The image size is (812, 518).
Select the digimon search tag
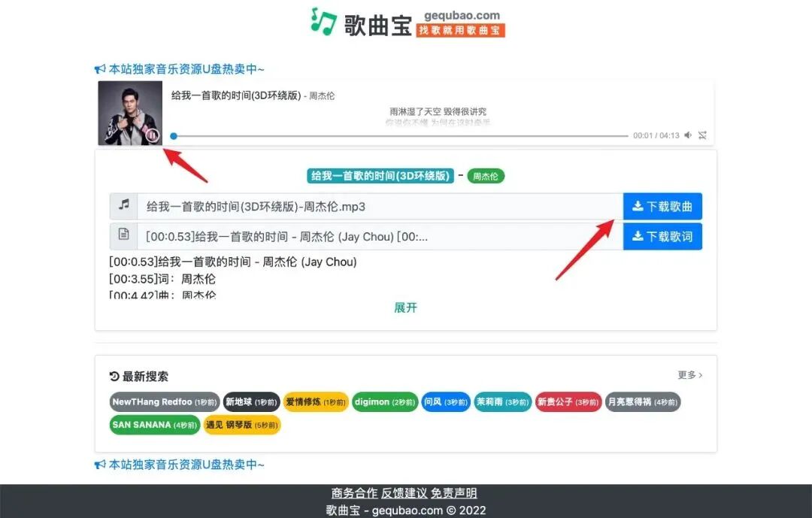[x=385, y=402]
